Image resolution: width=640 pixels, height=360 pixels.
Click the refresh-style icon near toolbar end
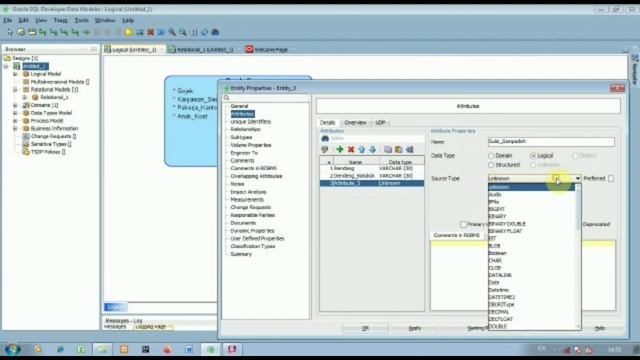[x=204, y=32]
